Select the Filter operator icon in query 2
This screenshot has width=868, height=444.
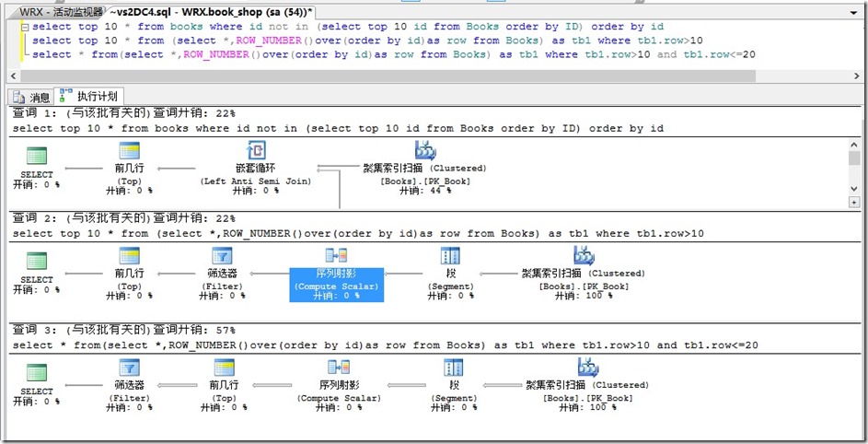coord(222,256)
